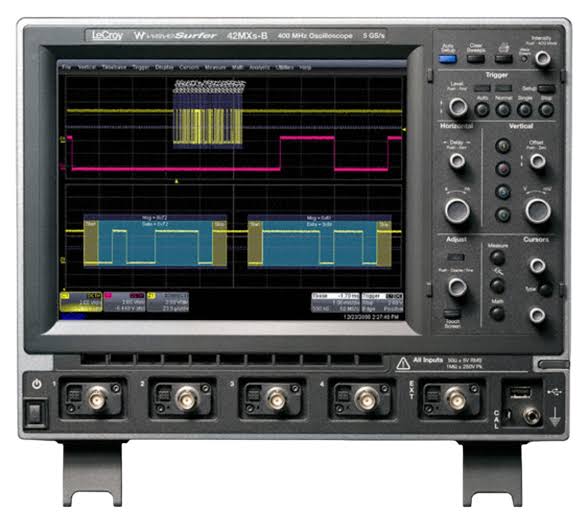
Task: Push the Math button
Action: pyautogui.click(x=497, y=313)
